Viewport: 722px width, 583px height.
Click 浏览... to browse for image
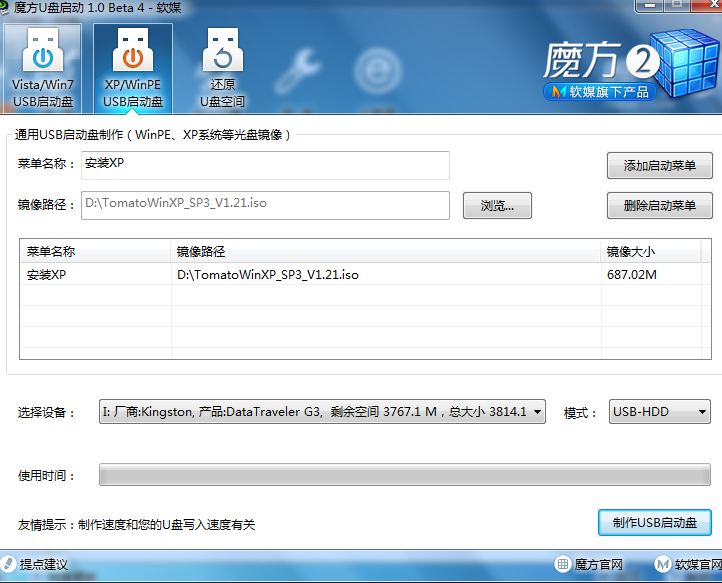pos(497,206)
